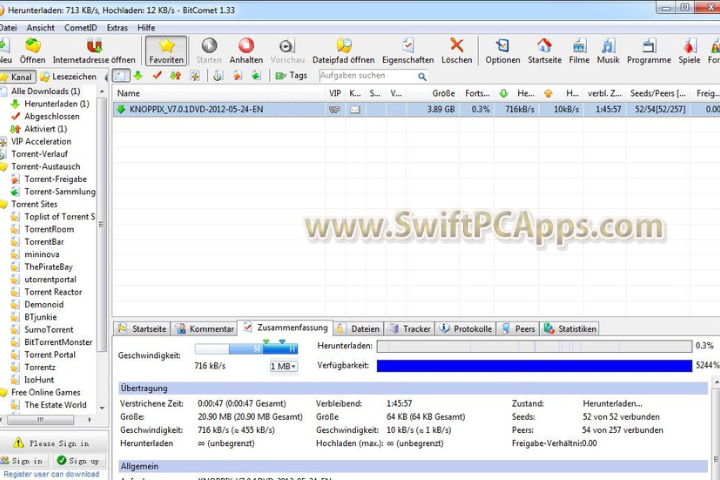
Task: Open the Peers tab
Action: [518, 329]
